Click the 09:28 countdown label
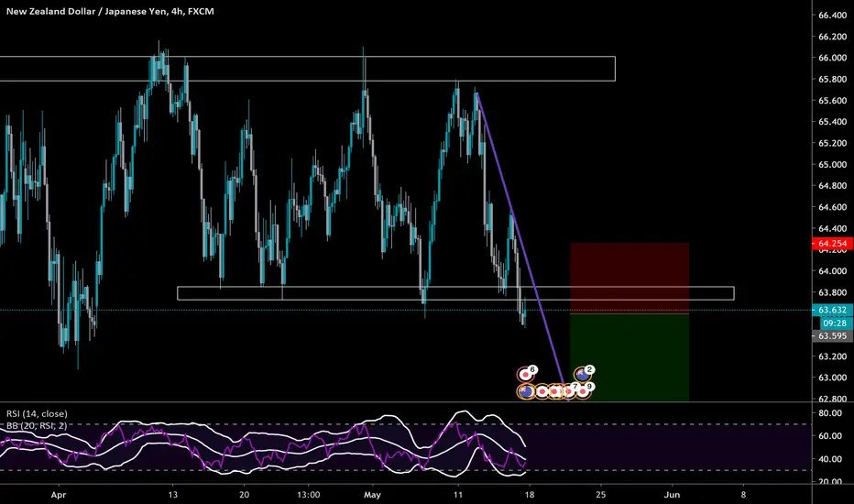The height and width of the screenshot is (504, 854). pos(835,323)
